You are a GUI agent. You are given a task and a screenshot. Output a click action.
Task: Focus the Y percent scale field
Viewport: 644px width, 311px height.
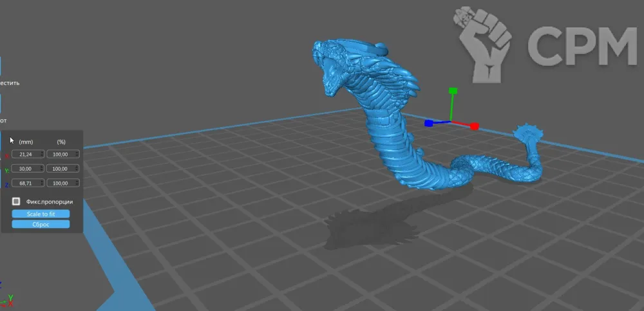coord(61,169)
